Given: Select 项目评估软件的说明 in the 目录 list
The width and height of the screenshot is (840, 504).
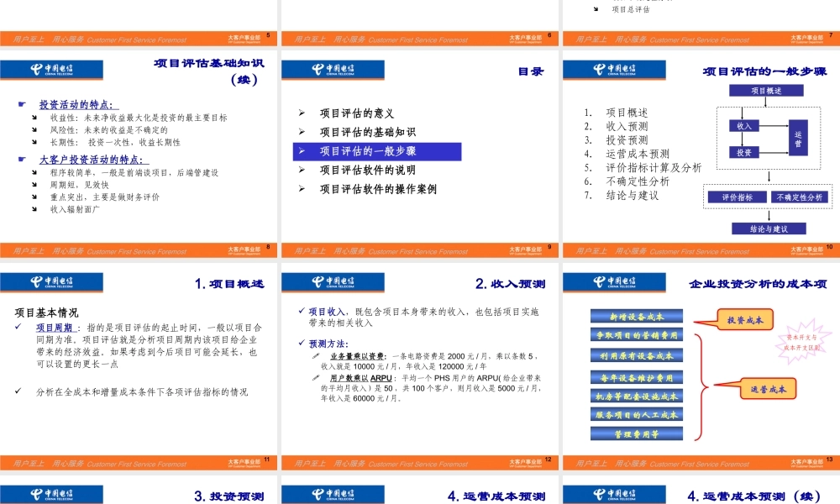Looking at the screenshot, I should coord(368,171).
